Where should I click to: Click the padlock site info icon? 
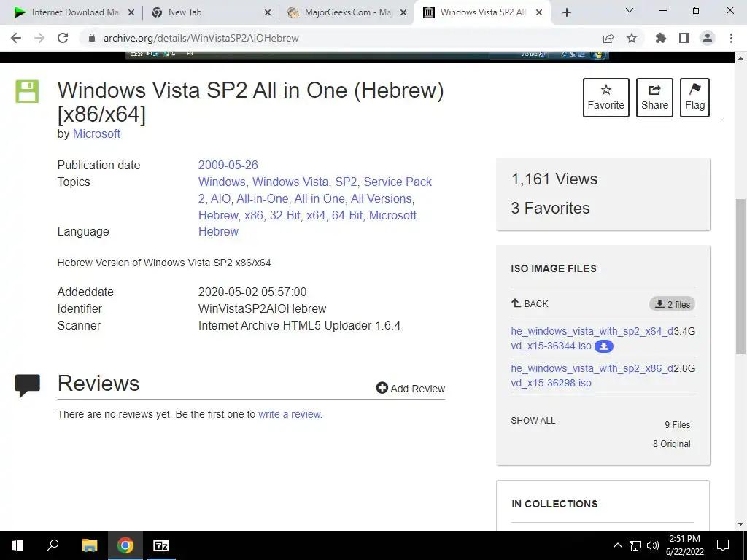click(x=92, y=38)
